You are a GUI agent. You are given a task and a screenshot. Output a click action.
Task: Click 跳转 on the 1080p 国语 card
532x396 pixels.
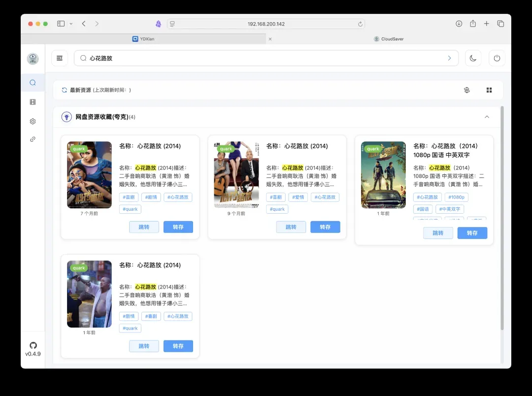[438, 233]
